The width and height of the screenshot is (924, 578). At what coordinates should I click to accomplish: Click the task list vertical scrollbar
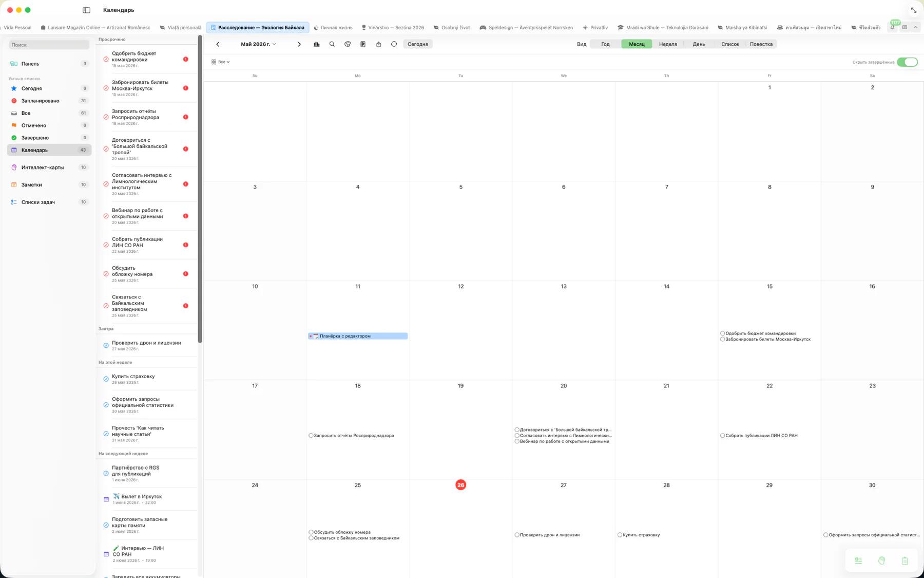tap(200, 189)
